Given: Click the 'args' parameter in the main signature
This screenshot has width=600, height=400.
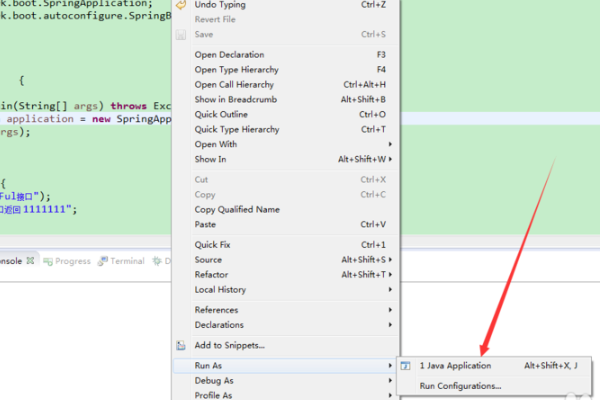Looking at the screenshot, I should [x=86, y=106].
